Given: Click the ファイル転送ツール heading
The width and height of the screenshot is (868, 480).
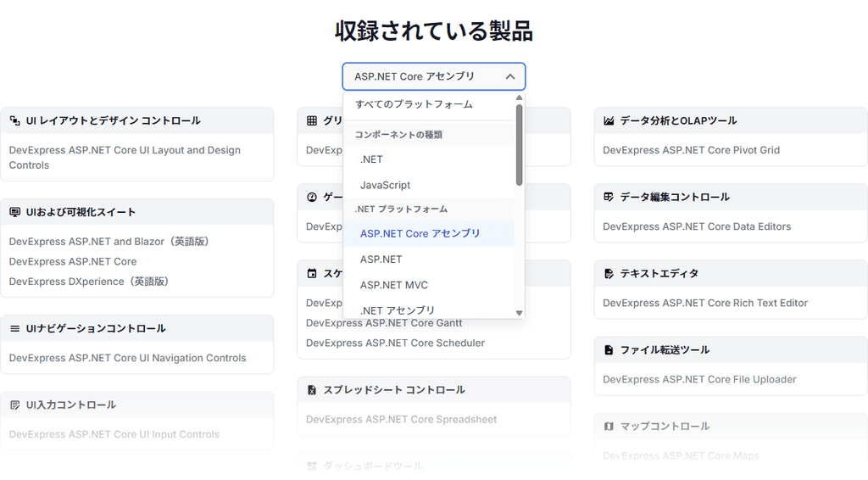Looking at the screenshot, I should [x=665, y=350].
